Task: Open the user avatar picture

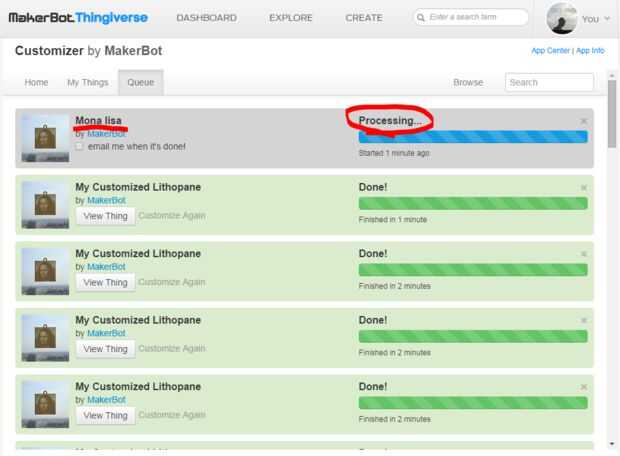Action: [561, 18]
